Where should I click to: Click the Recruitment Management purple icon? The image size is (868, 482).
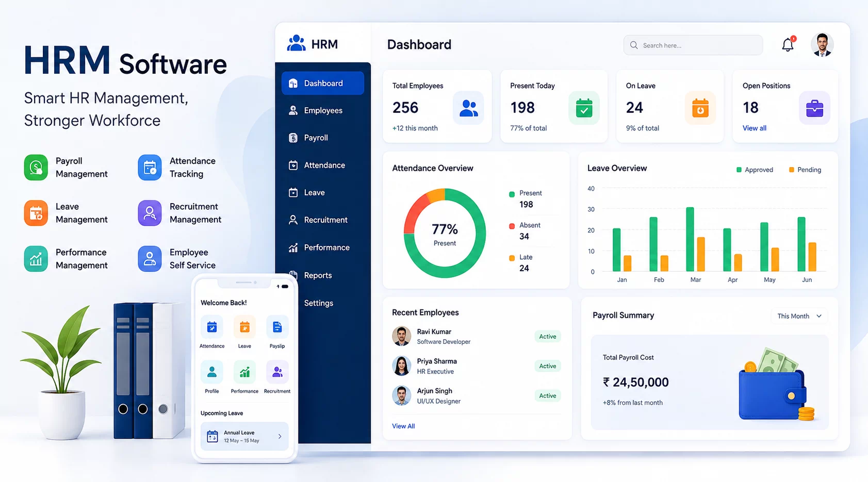tap(150, 213)
